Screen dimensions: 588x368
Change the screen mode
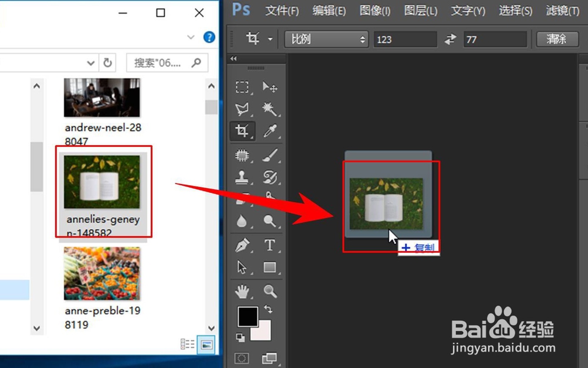[x=270, y=358]
